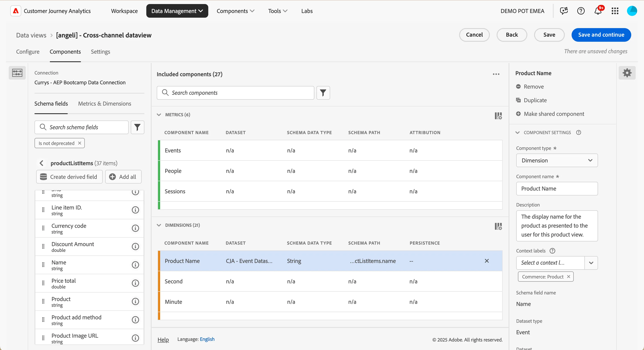
Task: Collapse the COMPONENT SETTINGS section
Action: (x=517, y=133)
